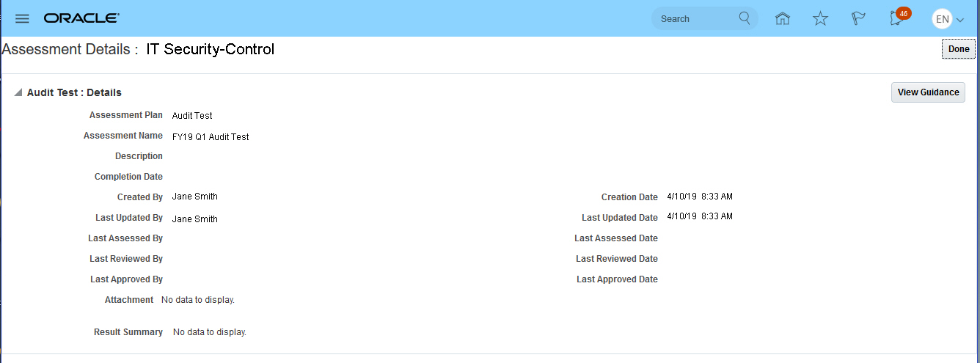The image size is (980, 363).
Task: Click Attachment No data to display text
Action: point(198,300)
